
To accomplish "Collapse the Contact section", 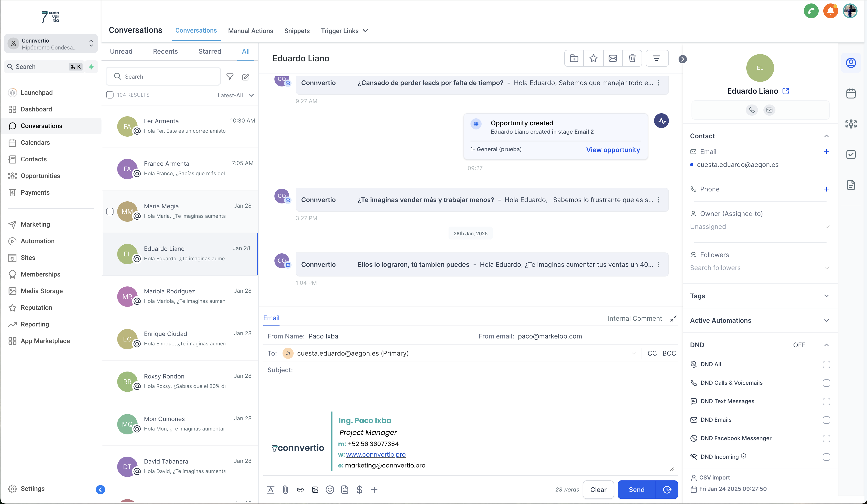I will tap(826, 136).
